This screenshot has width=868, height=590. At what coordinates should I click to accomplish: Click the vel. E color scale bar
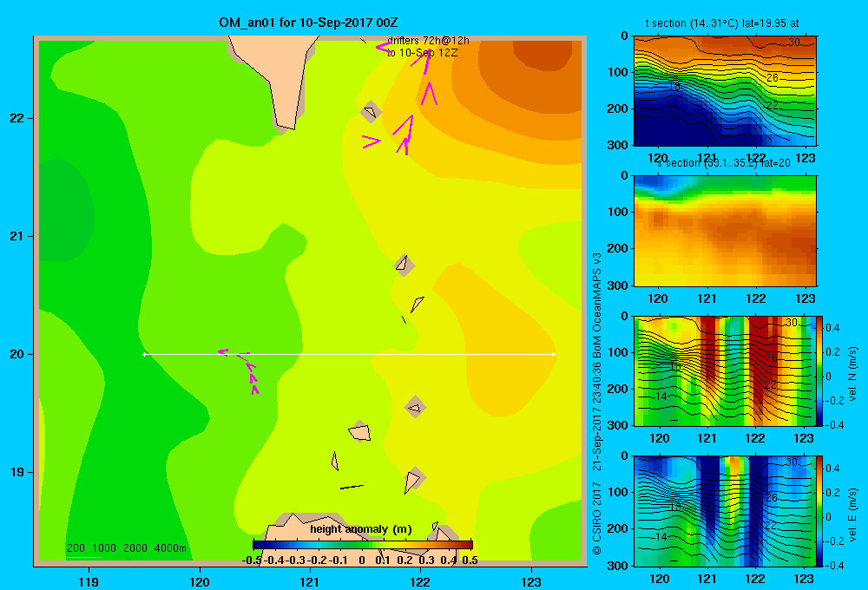point(820,511)
